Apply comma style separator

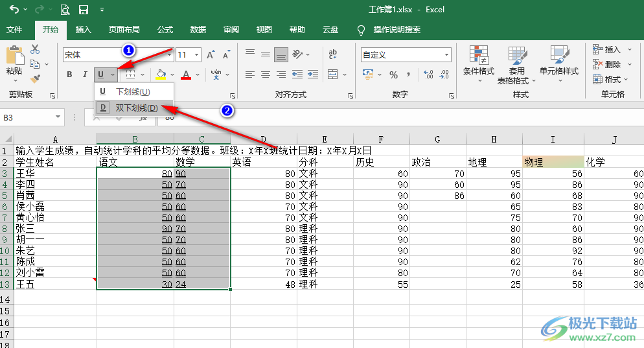point(408,75)
